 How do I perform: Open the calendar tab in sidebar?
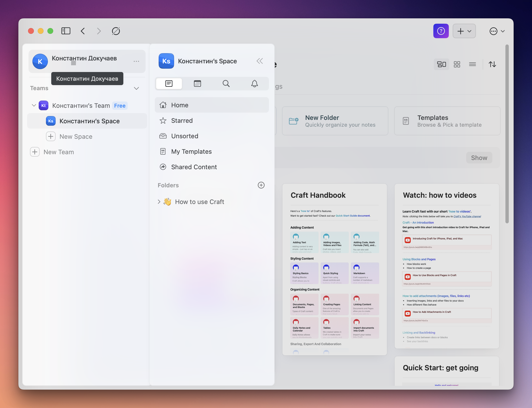(x=197, y=84)
